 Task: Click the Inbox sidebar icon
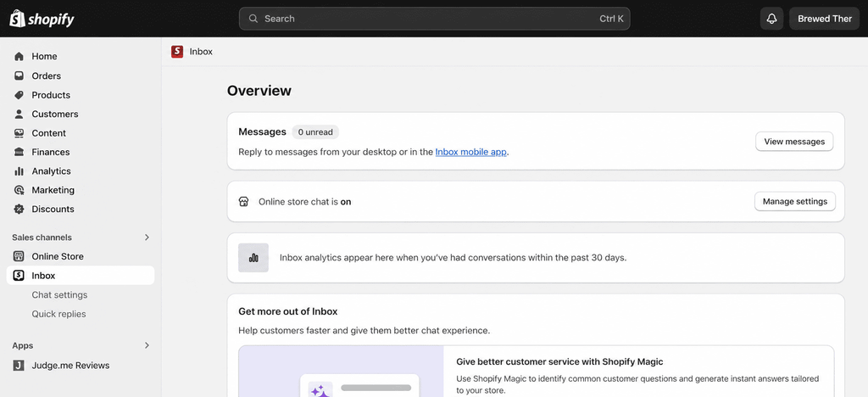pyautogui.click(x=19, y=276)
